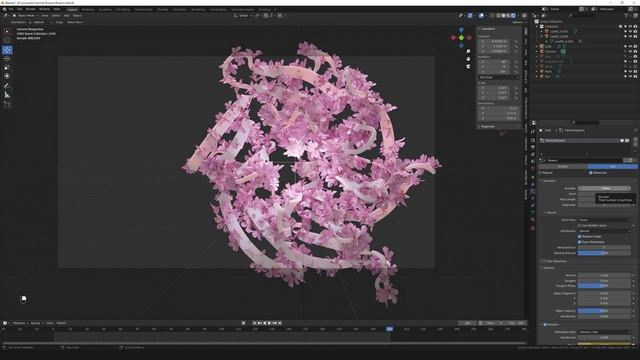Open the Select Box tool setting

pos(76,22)
